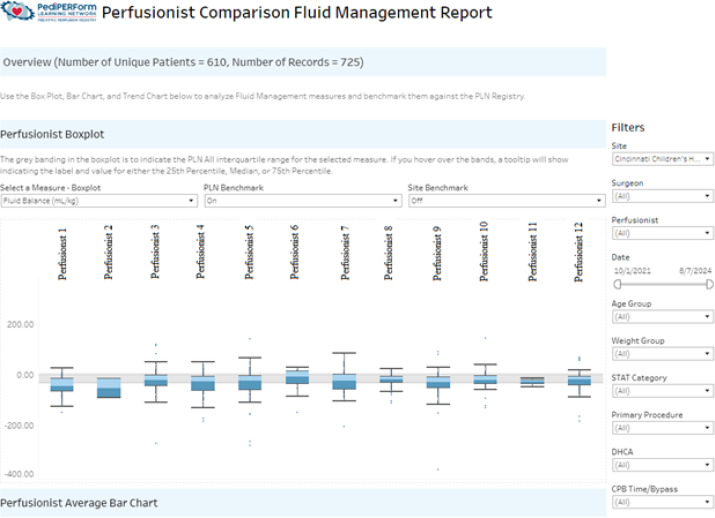Expand the Weight Group filter dropdown

pyautogui.click(x=663, y=354)
